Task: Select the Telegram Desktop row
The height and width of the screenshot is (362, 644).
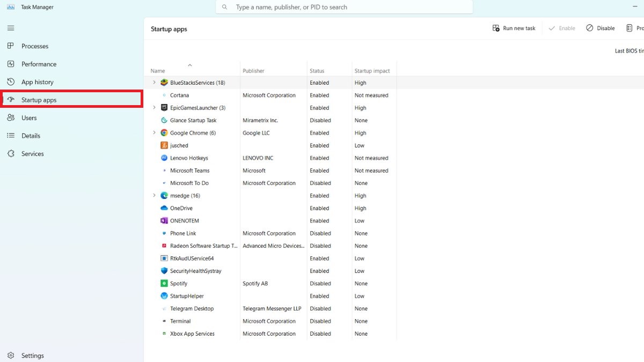Action: point(192,309)
